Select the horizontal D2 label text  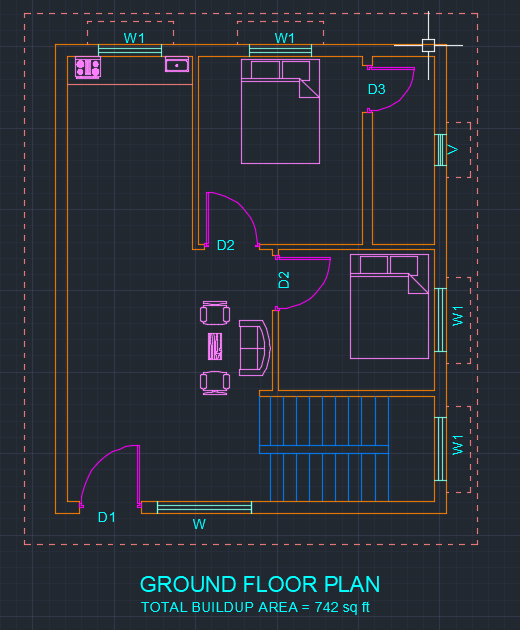coord(225,245)
